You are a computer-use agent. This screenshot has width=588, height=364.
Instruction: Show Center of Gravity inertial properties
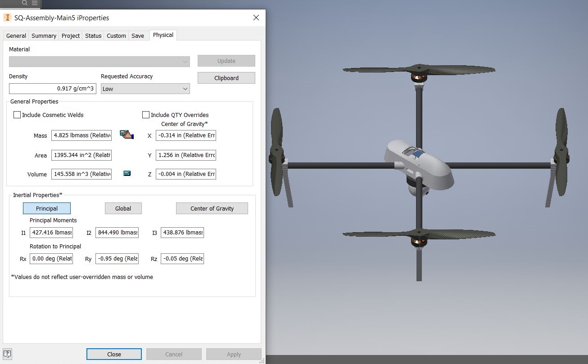(x=212, y=208)
